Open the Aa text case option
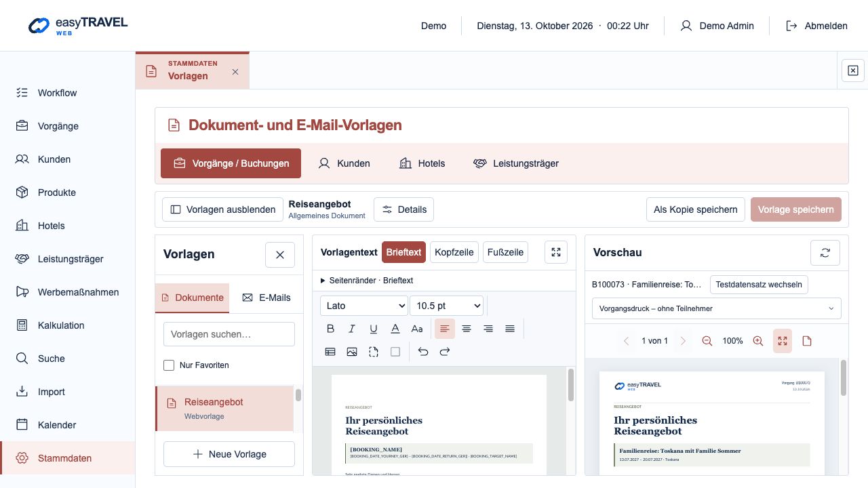The width and height of the screenshot is (868, 488). (417, 329)
